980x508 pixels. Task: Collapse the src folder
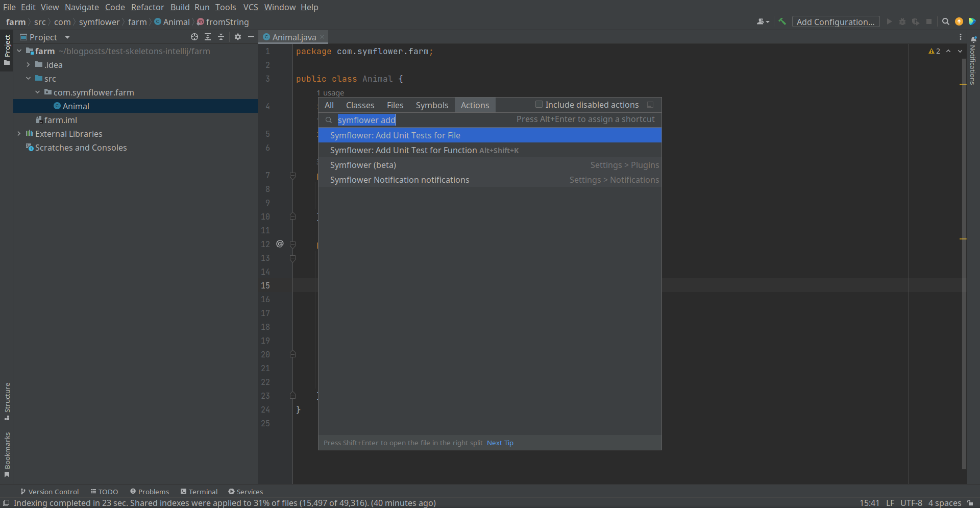pyautogui.click(x=28, y=79)
